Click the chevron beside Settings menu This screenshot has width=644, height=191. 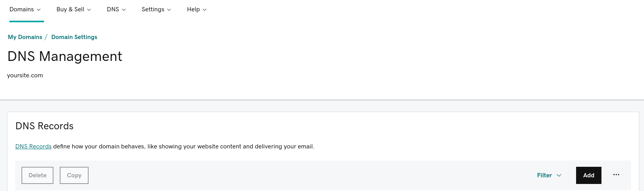point(169,10)
